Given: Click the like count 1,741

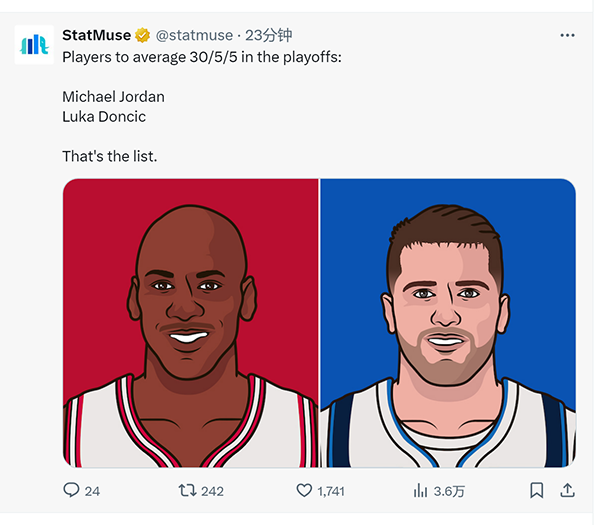Looking at the screenshot, I should [331, 491].
